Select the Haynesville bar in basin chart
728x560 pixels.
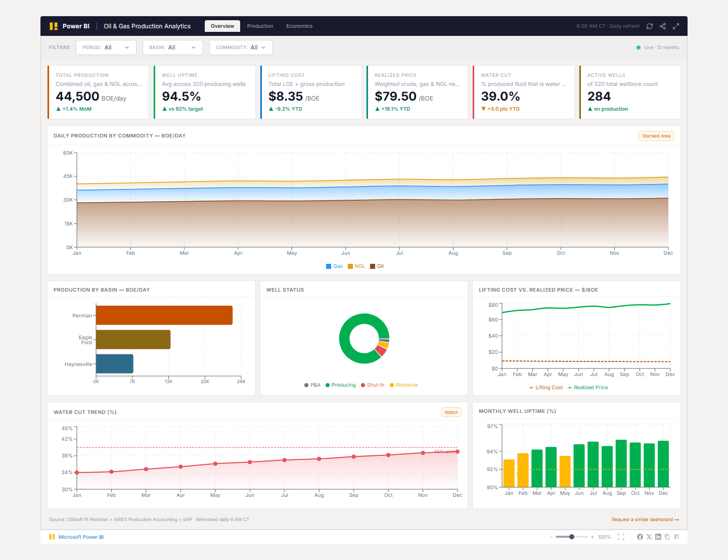click(115, 364)
